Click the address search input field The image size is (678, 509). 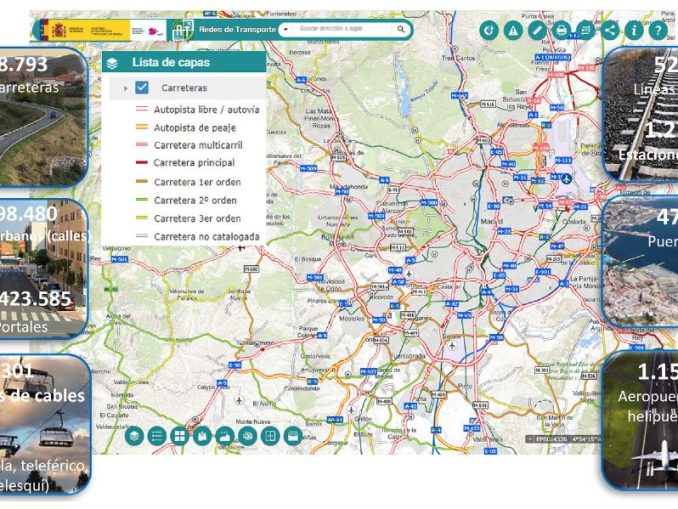[x=345, y=30]
